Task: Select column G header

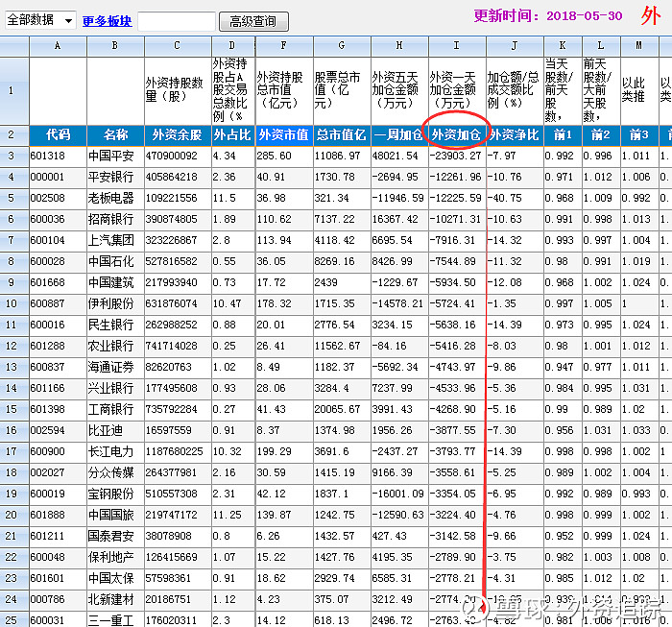Action: (x=342, y=46)
